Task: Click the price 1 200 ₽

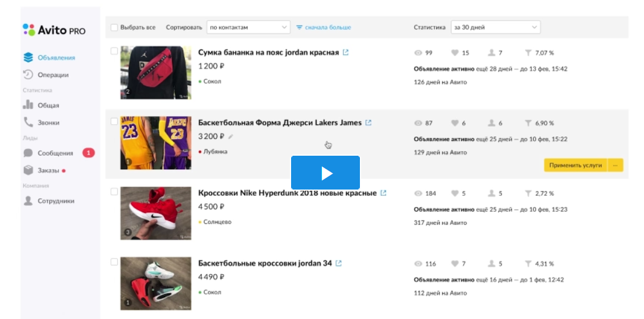Action: tap(212, 66)
